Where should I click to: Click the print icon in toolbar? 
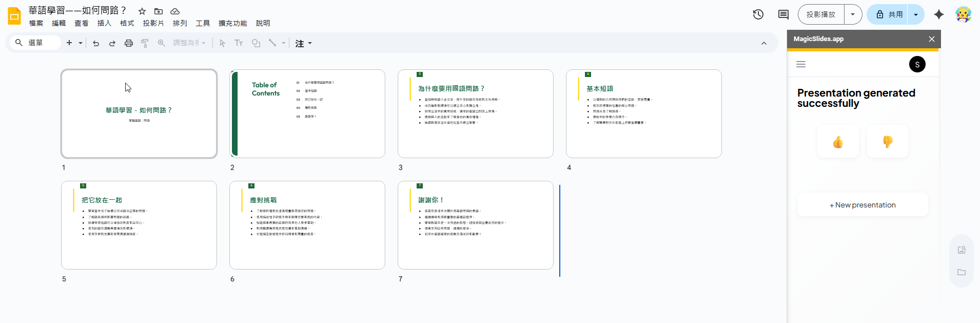click(x=129, y=43)
